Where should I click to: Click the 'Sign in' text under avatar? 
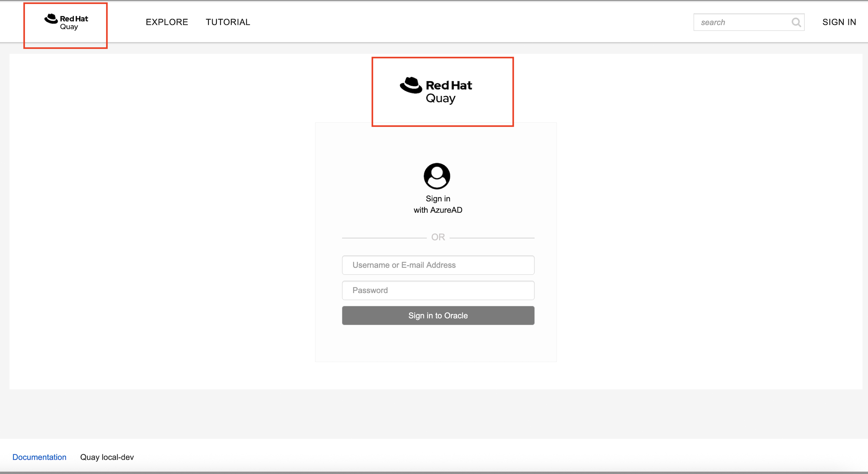tap(438, 199)
